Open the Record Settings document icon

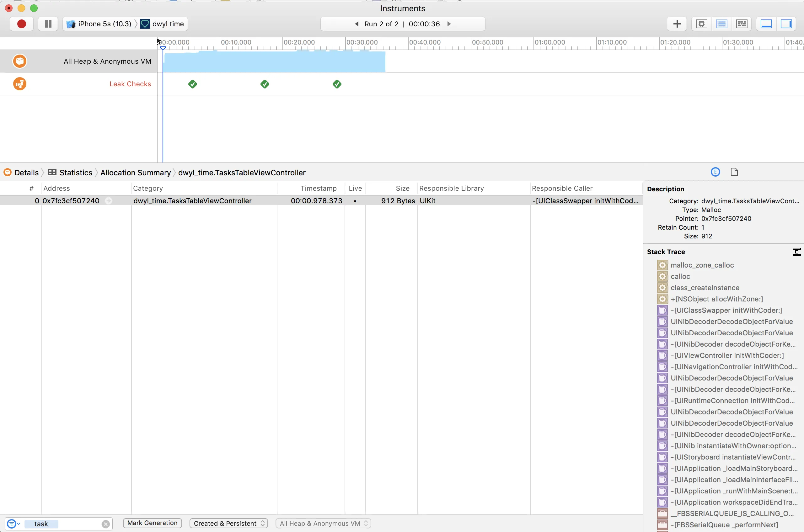[x=734, y=172]
